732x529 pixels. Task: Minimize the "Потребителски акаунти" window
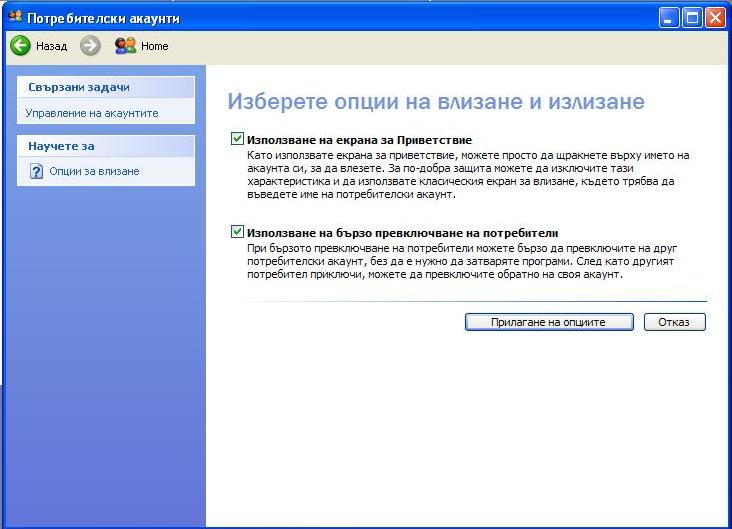click(x=668, y=17)
